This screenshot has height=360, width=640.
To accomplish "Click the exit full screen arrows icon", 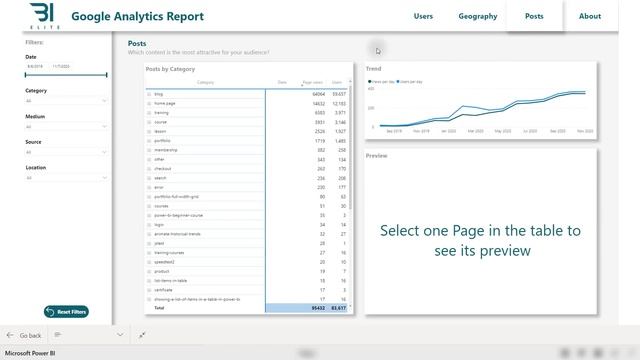I will coord(142,335).
